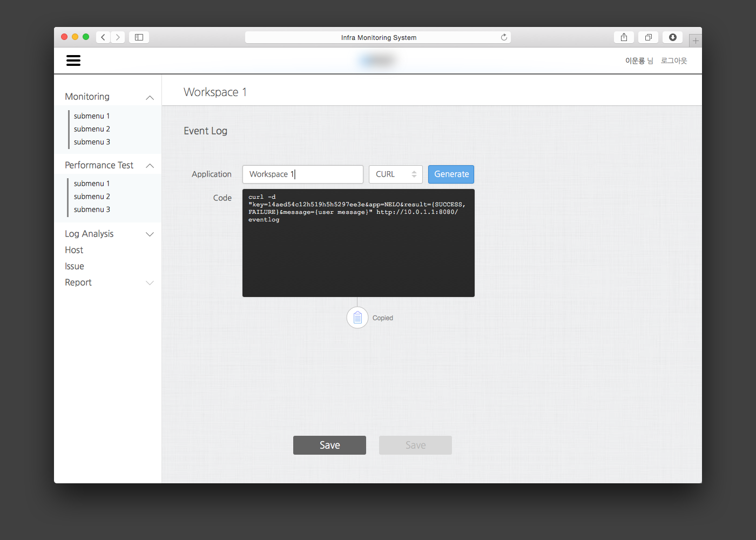Expand the Report menu section

(150, 283)
